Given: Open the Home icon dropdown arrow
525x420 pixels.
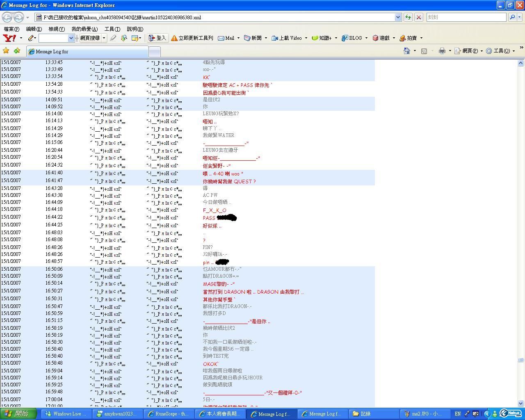Looking at the screenshot, I should 415,51.
